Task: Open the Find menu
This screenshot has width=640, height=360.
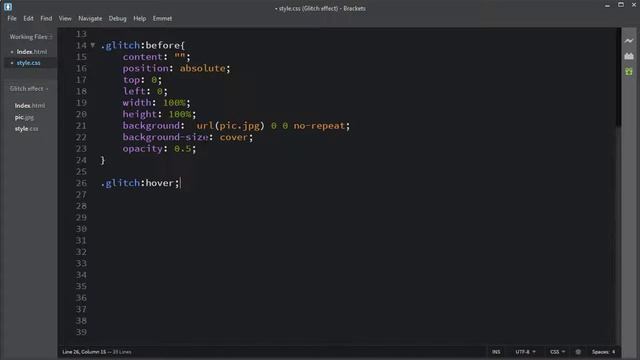Action: tap(46, 18)
